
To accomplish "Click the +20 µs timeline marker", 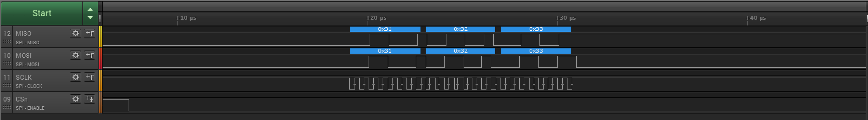I will 376,18.
